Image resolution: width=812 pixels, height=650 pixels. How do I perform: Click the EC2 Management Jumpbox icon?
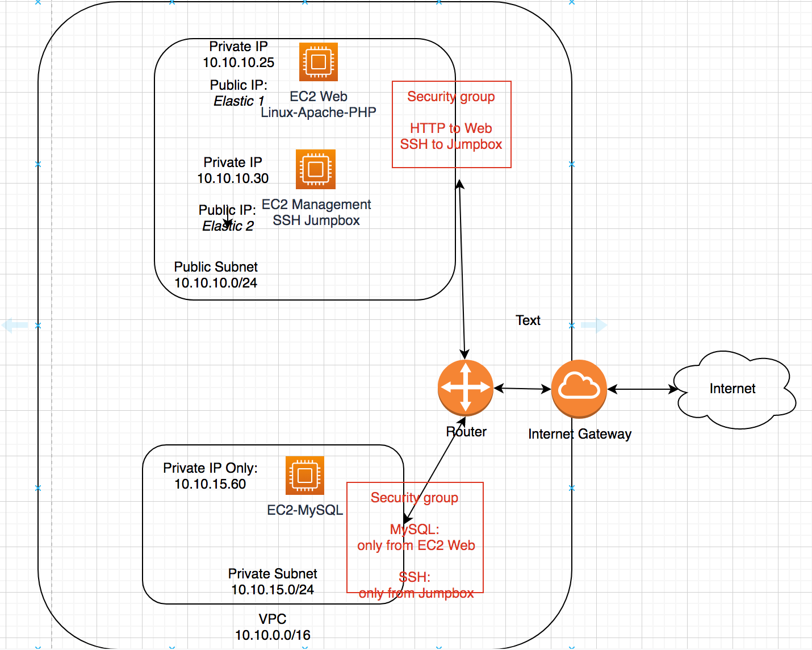point(316,169)
